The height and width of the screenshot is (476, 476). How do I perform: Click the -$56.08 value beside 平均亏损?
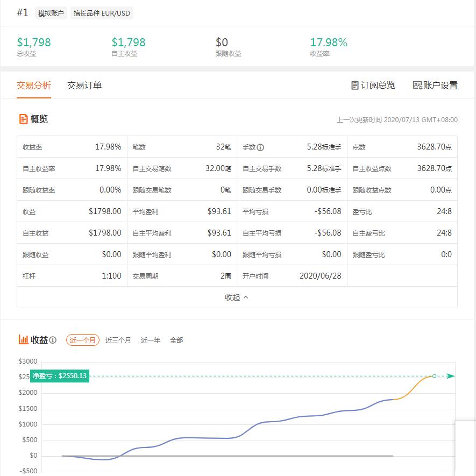328,211
